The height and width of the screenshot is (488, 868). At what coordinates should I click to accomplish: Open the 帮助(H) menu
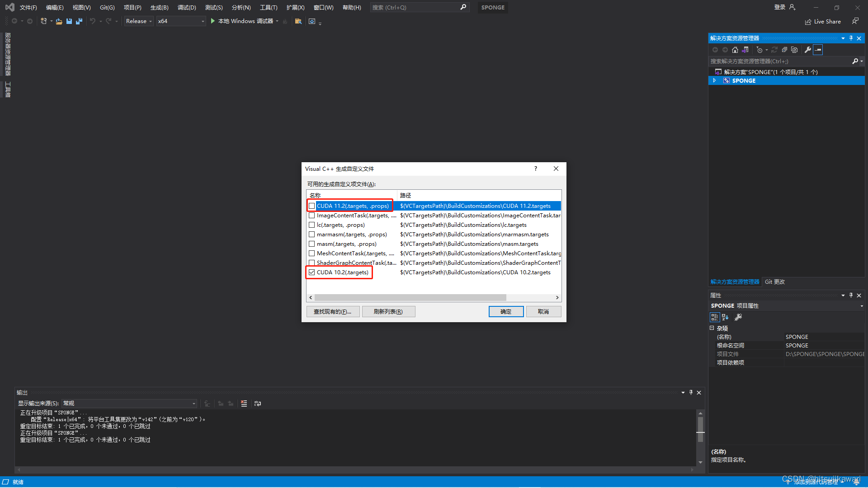point(352,7)
